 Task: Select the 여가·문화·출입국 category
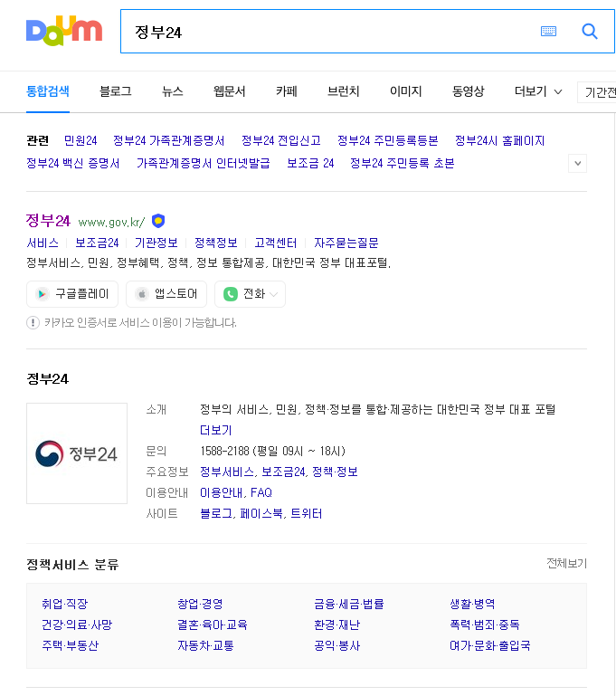coord(490,645)
